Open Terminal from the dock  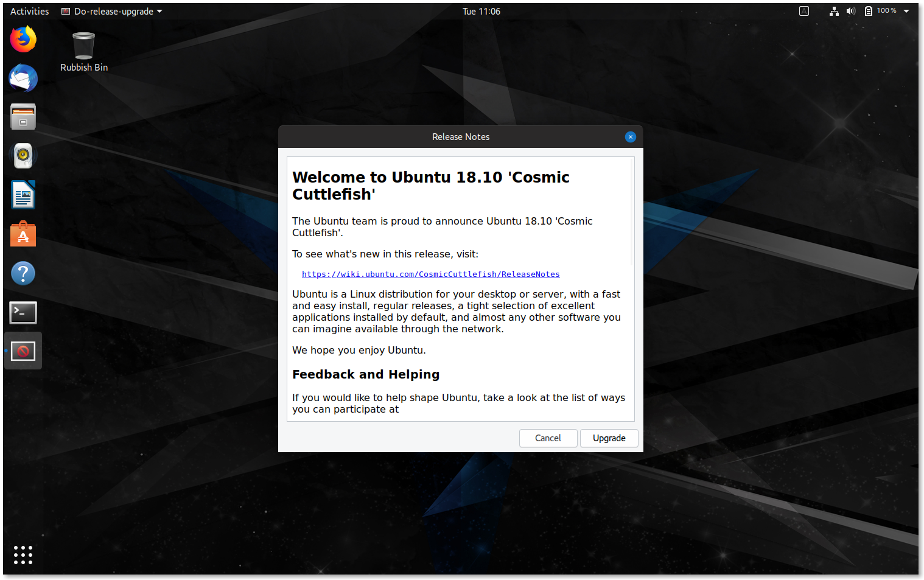(x=23, y=312)
